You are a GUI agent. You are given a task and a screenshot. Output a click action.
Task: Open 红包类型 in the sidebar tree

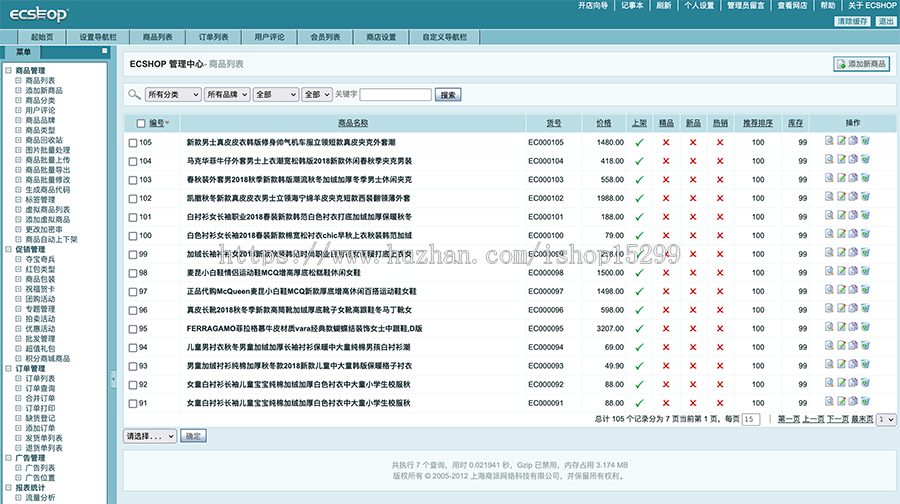pyautogui.click(x=40, y=269)
